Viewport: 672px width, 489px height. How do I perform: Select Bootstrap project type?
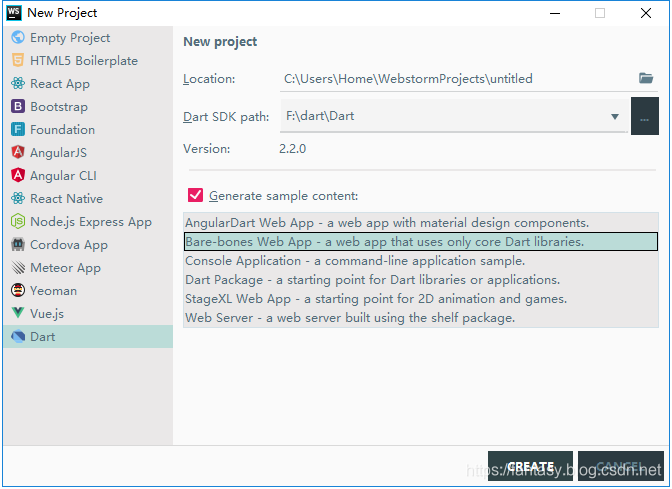pos(88,106)
